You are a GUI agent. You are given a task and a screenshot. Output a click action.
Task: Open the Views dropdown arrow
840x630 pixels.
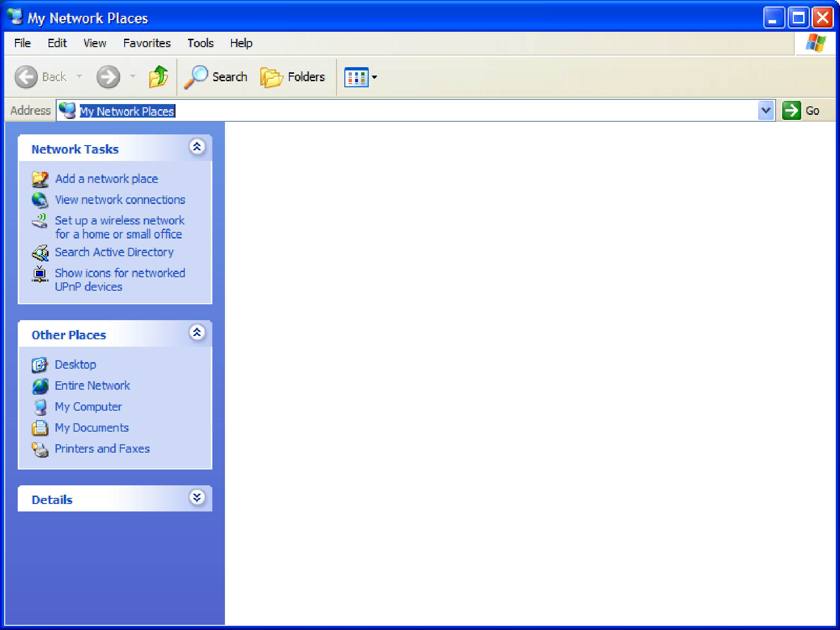coord(374,77)
